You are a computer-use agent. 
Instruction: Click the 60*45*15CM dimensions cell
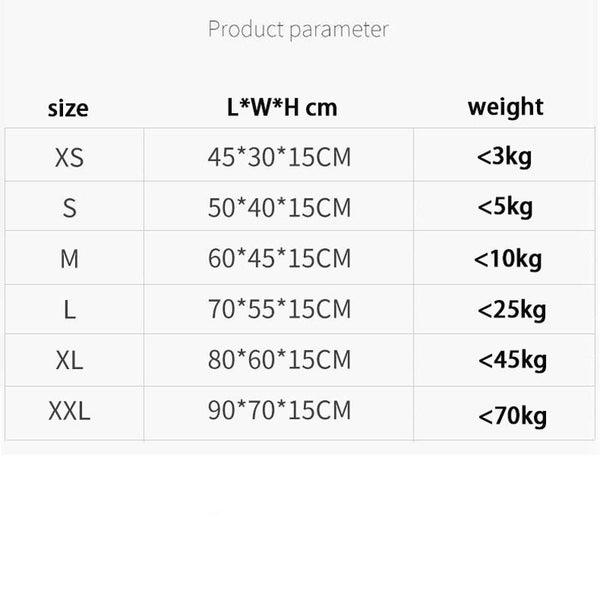[x=279, y=259]
